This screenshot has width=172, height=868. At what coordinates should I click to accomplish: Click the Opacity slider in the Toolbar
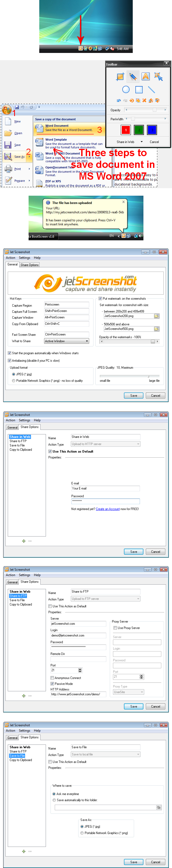coord(146,110)
